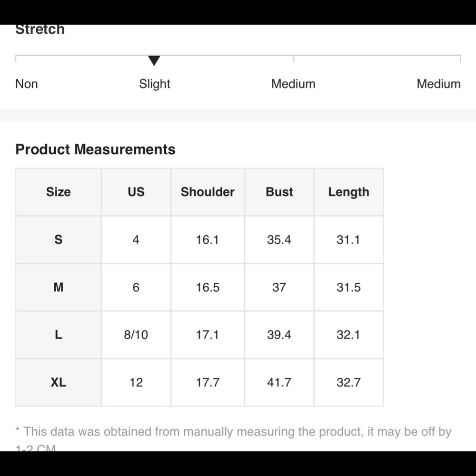
Task: Click the Product Measurements heading
Action: click(x=95, y=149)
